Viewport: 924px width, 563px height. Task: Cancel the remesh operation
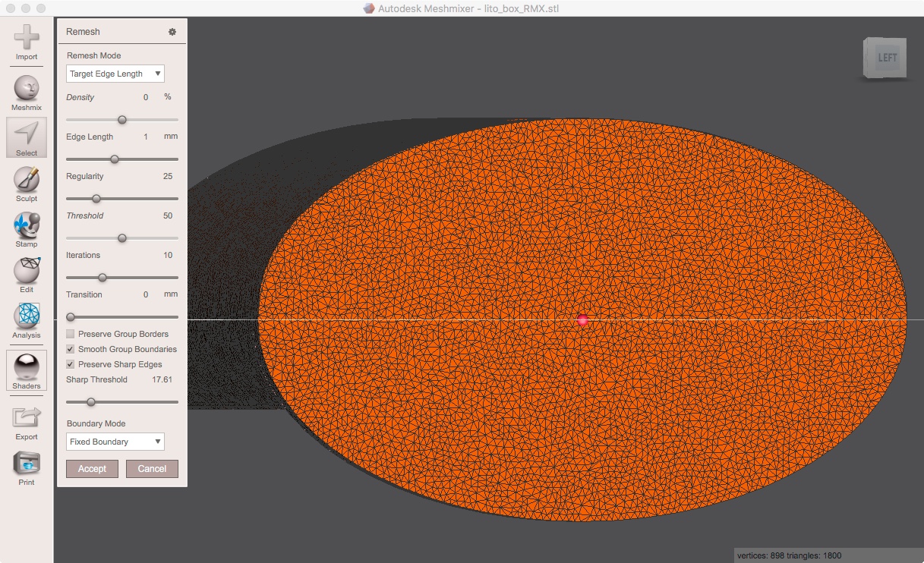tap(152, 468)
